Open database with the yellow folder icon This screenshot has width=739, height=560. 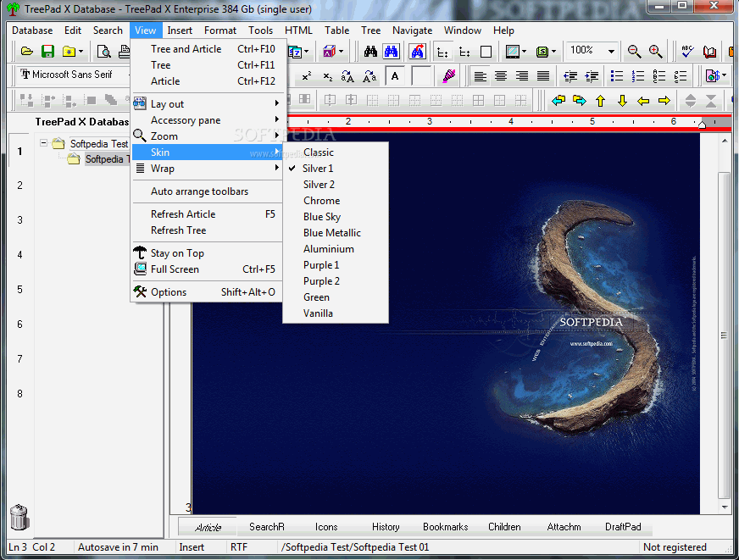click(27, 51)
